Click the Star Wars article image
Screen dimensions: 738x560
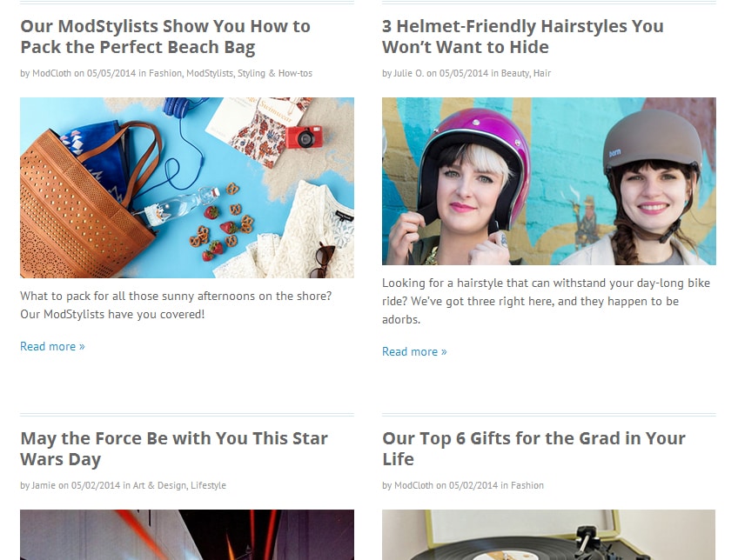[187, 535]
